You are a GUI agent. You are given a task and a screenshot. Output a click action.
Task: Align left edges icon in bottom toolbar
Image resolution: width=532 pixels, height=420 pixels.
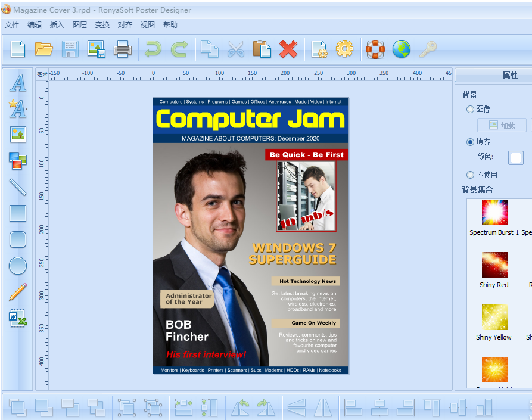coord(353,407)
